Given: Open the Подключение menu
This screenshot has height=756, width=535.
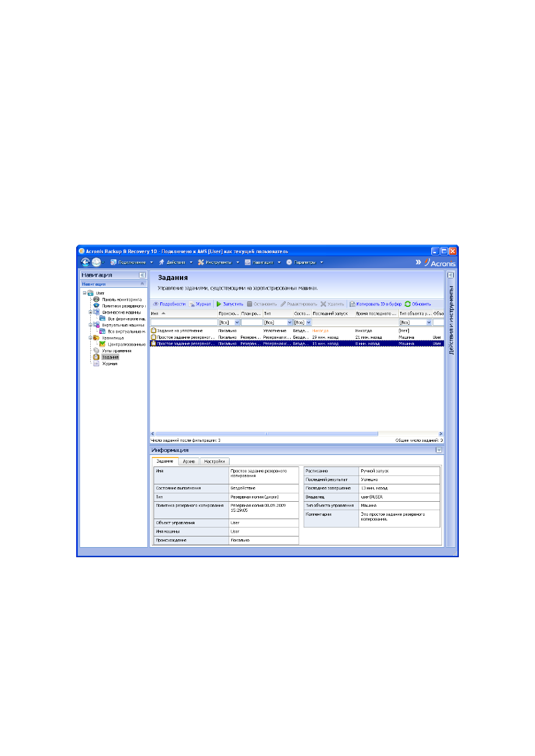Looking at the screenshot, I should point(132,262).
